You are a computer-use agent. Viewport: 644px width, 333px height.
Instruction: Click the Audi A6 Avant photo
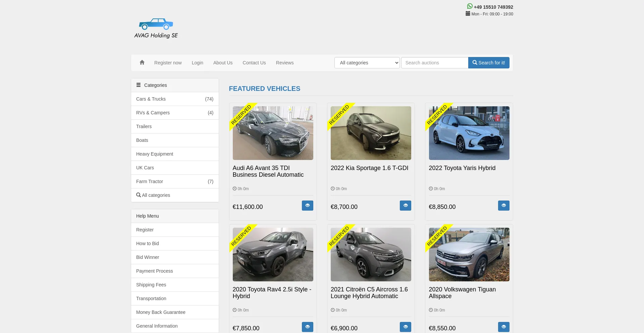pyautogui.click(x=273, y=133)
